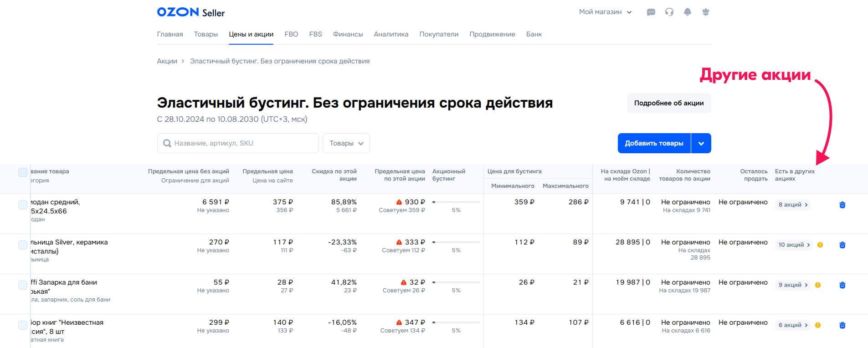Click red warning beside 347 ₽ price
Screen dimensions: 868x348
click(x=399, y=322)
